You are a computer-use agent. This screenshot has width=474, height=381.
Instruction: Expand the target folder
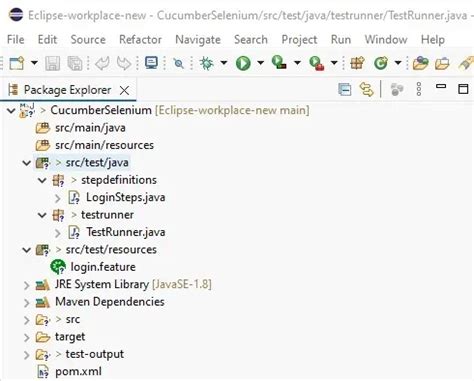(26, 337)
